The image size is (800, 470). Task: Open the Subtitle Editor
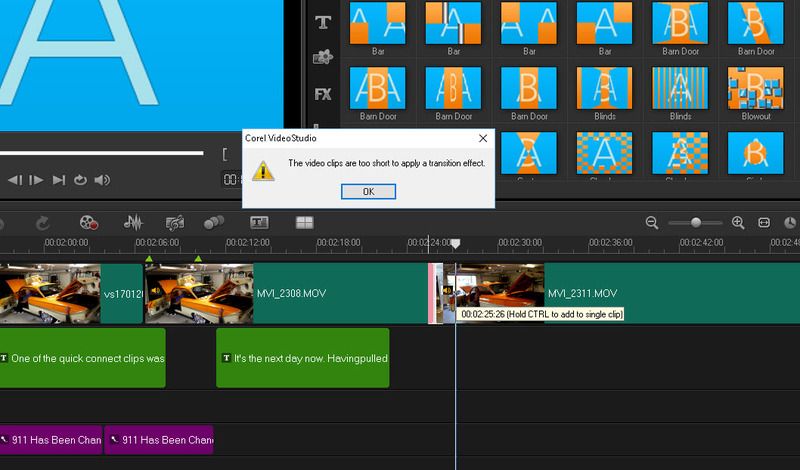coord(259,223)
